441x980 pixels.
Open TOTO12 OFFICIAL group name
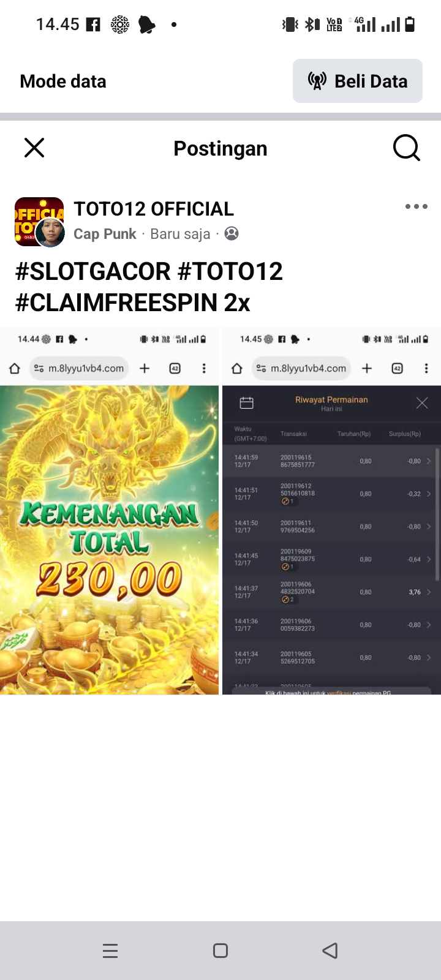[154, 209]
